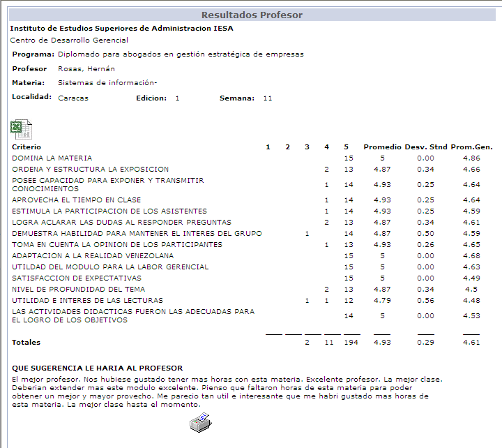
Task: Click ADAPTACION A LA REALIDAD VENEZOLANA
Action: click(93, 255)
